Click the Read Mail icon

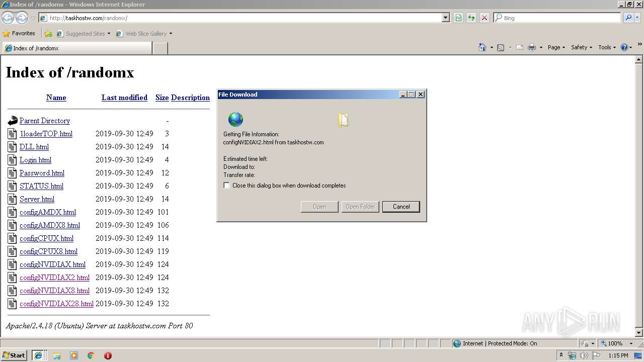pos(520,47)
